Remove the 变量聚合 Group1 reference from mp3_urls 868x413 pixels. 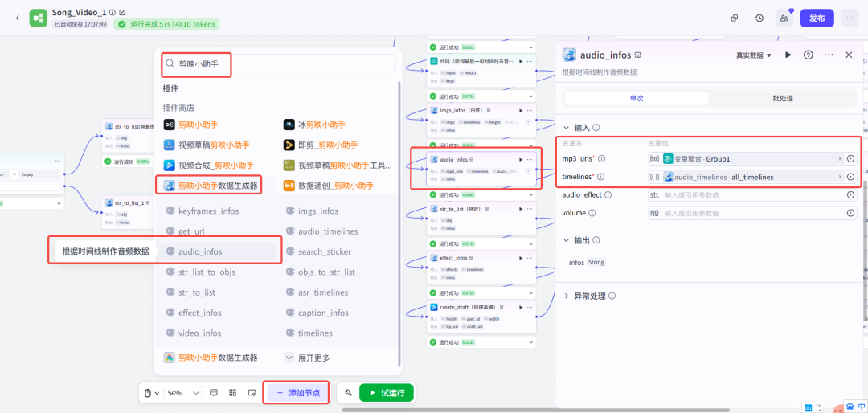840,159
